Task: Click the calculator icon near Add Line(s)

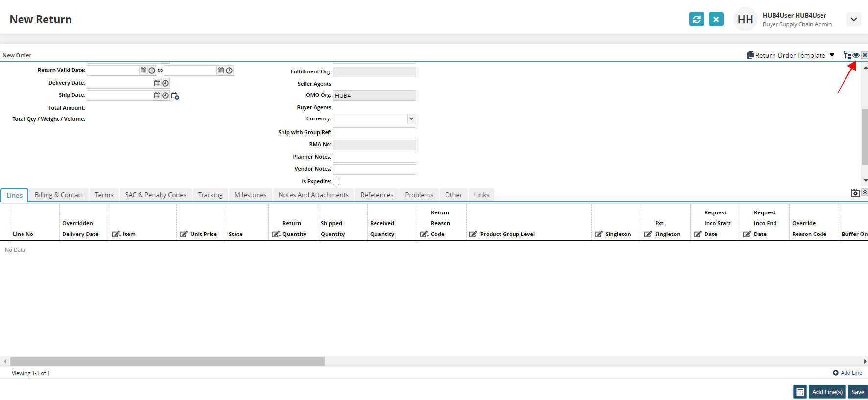Action: pos(800,392)
